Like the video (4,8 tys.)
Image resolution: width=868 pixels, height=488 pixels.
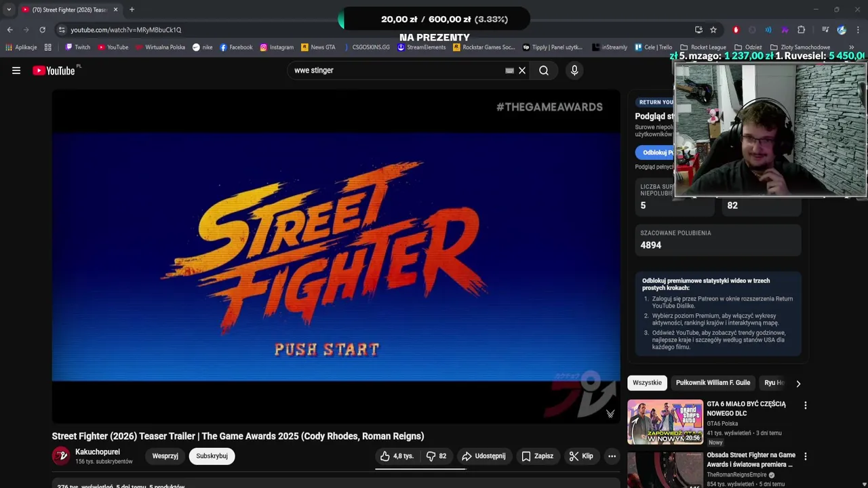[397, 456]
